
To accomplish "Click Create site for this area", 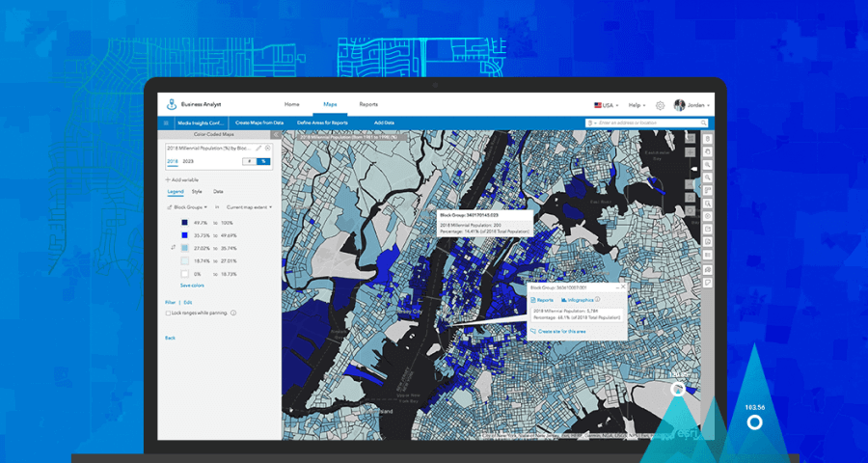I will [561, 331].
